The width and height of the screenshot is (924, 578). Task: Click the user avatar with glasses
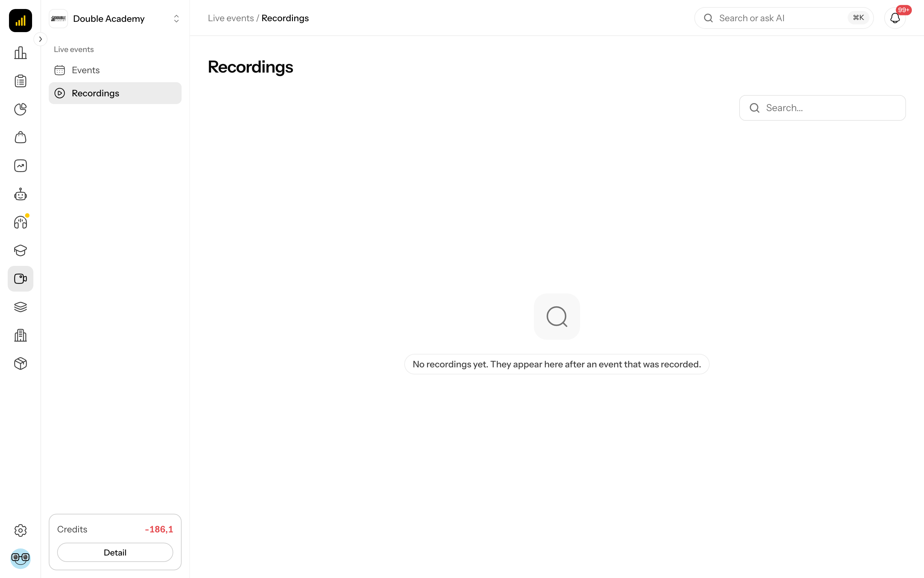[x=20, y=558]
